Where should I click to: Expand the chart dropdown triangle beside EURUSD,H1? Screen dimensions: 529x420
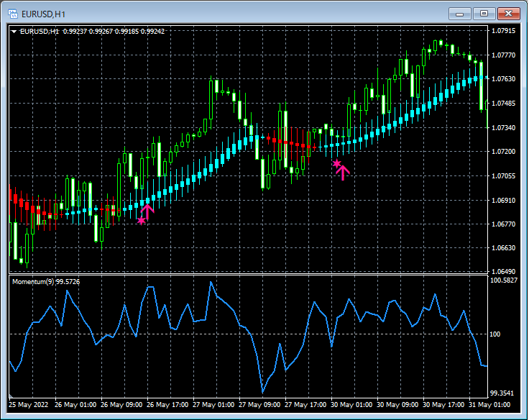coord(14,32)
